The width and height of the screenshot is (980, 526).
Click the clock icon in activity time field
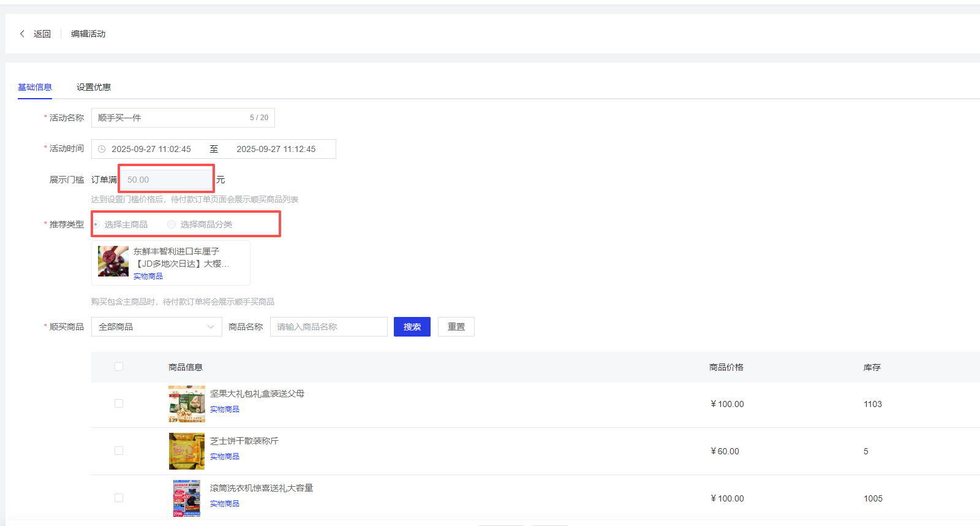[x=102, y=149]
